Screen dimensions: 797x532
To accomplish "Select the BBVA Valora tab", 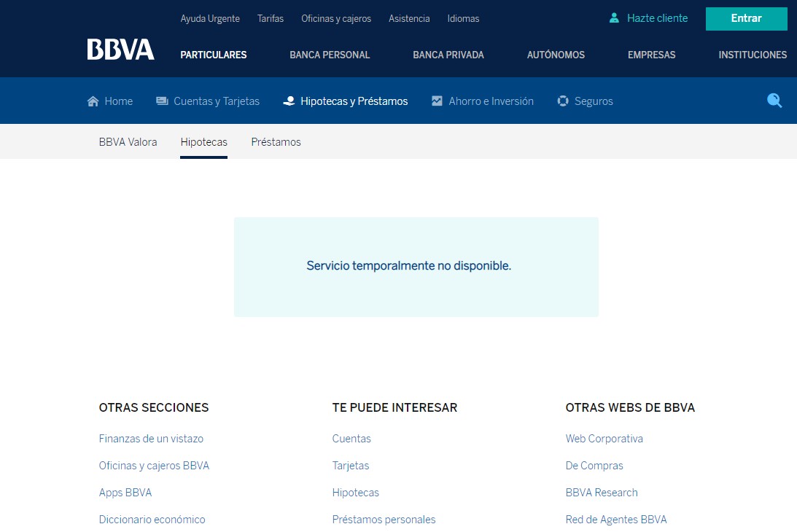I will (128, 142).
